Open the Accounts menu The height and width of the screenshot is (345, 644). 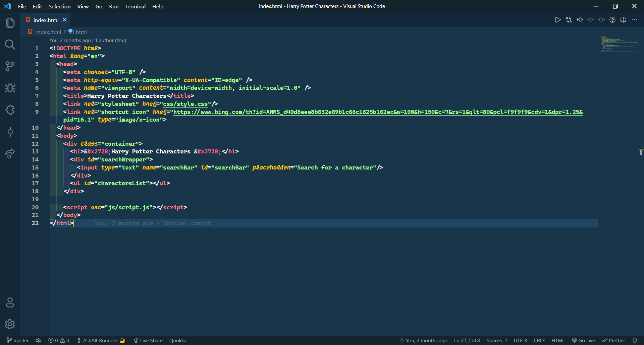[x=10, y=302]
